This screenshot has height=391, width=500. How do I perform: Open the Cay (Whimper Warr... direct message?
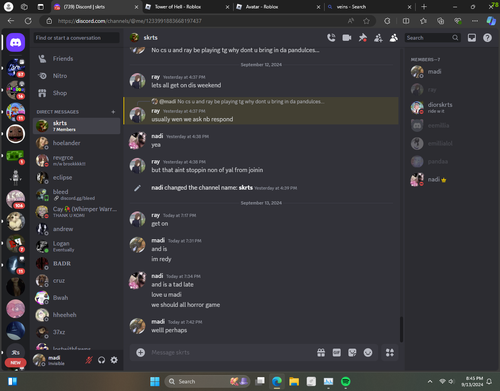click(77, 212)
